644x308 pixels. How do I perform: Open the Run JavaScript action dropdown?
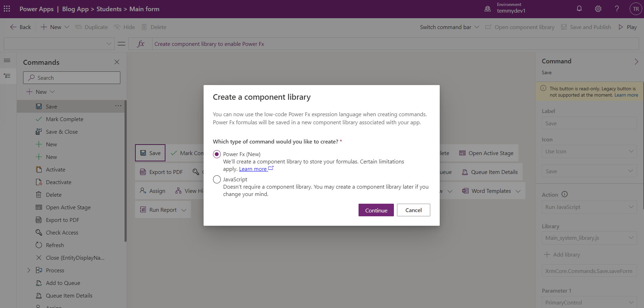pyautogui.click(x=589, y=207)
